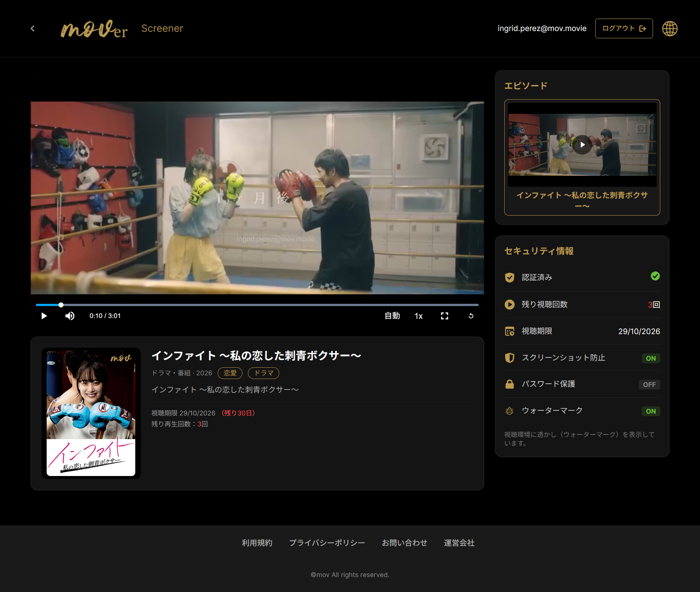Enter fullscreen mode on the player

(444, 316)
